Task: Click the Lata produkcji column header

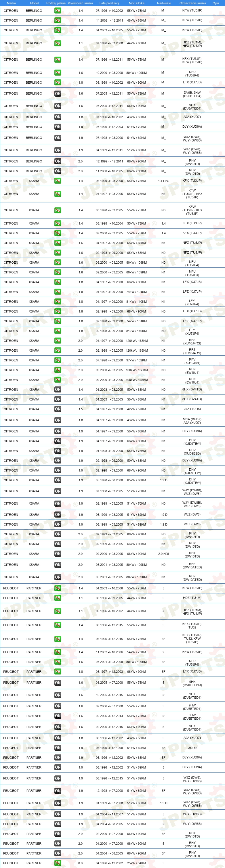Action: point(109,3)
